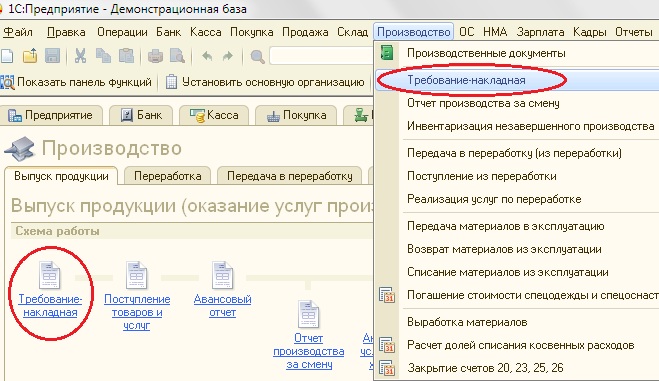The image size is (659, 381).
Task: Open the Кадры menu
Action: point(590,32)
